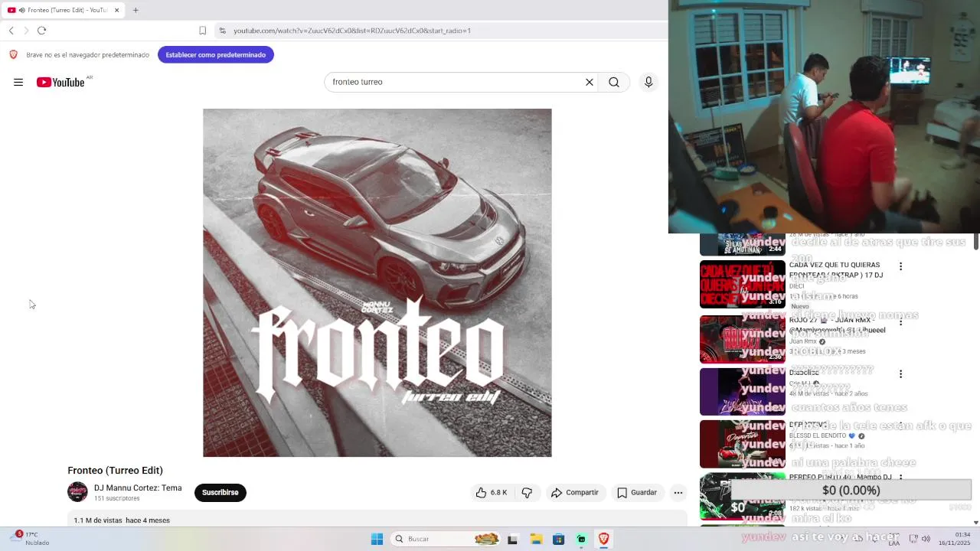Bookmark page with bookmark icon

pyautogui.click(x=202, y=31)
